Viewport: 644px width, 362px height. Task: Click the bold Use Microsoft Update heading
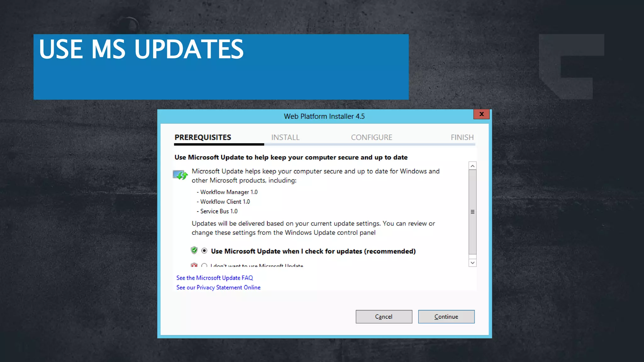pos(291,157)
